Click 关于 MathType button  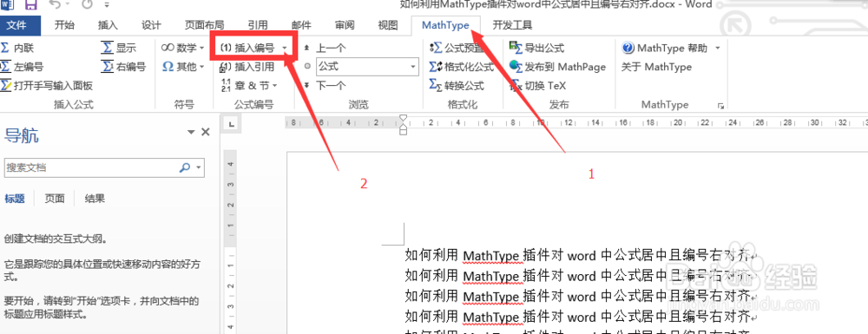[656, 67]
